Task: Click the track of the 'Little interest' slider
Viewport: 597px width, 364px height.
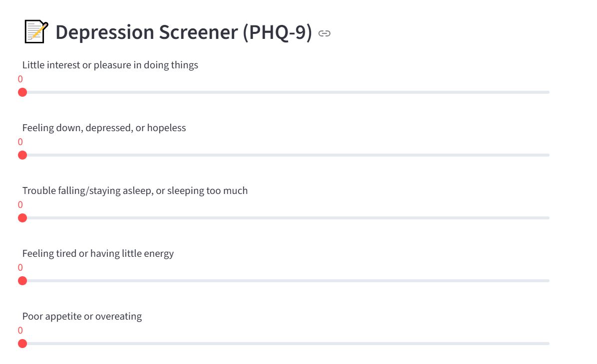Action: point(286,92)
